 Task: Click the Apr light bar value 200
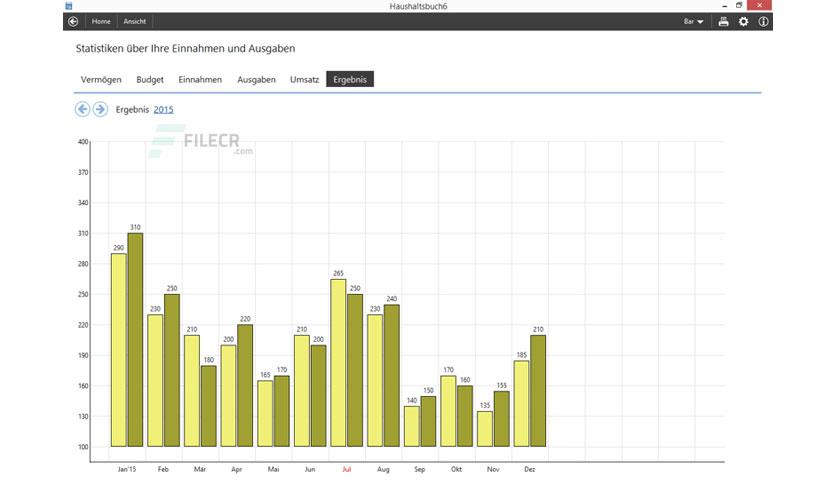[229, 339]
